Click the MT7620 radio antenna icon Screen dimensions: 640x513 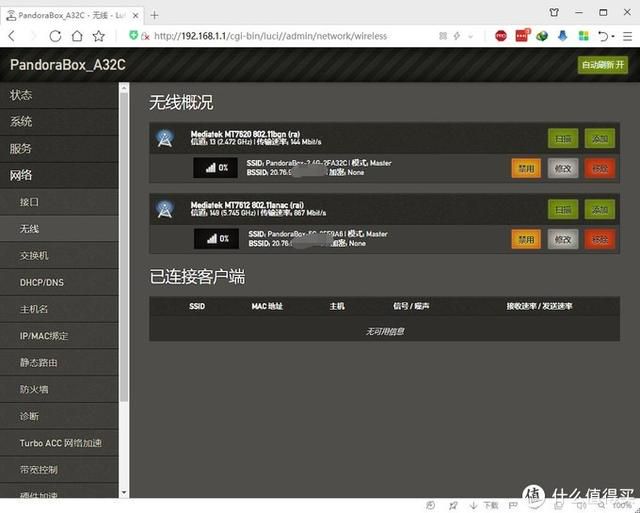(165, 138)
